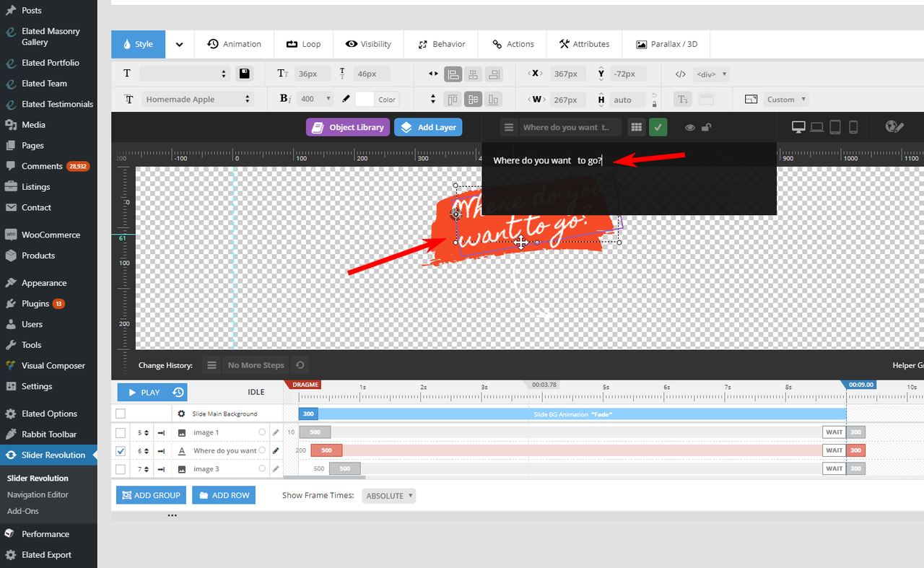Open the div HTML tag dropdown
The width and height of the screenshot is (924, 568).
711,74
